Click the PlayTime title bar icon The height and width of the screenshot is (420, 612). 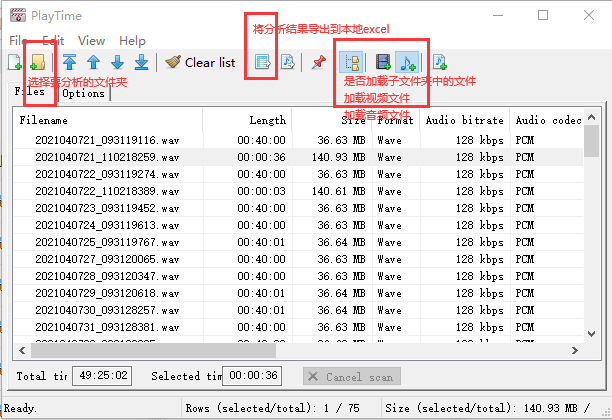tap(18, 16)
